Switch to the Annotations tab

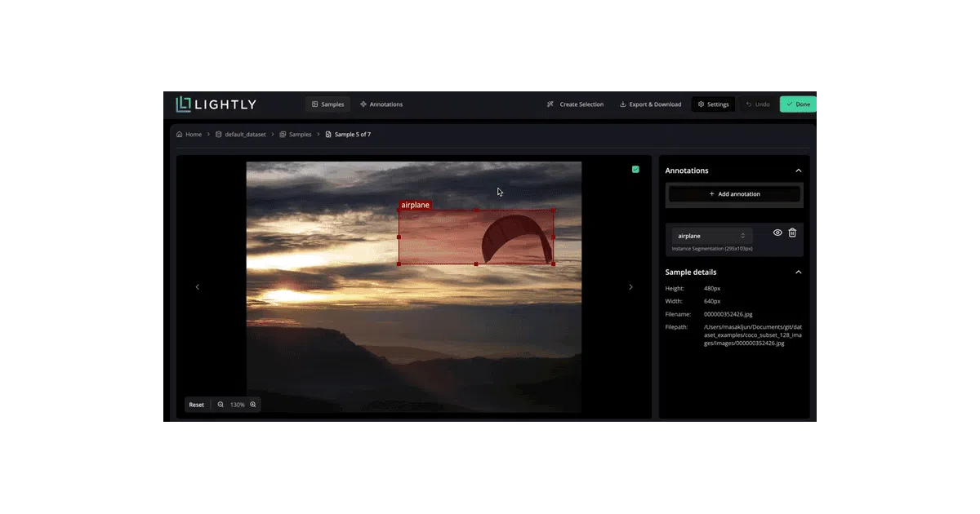(x=381, y=104)
